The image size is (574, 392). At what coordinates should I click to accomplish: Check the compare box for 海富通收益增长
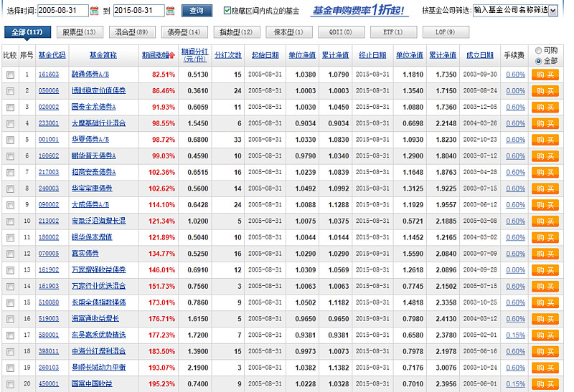pos(10,318)
